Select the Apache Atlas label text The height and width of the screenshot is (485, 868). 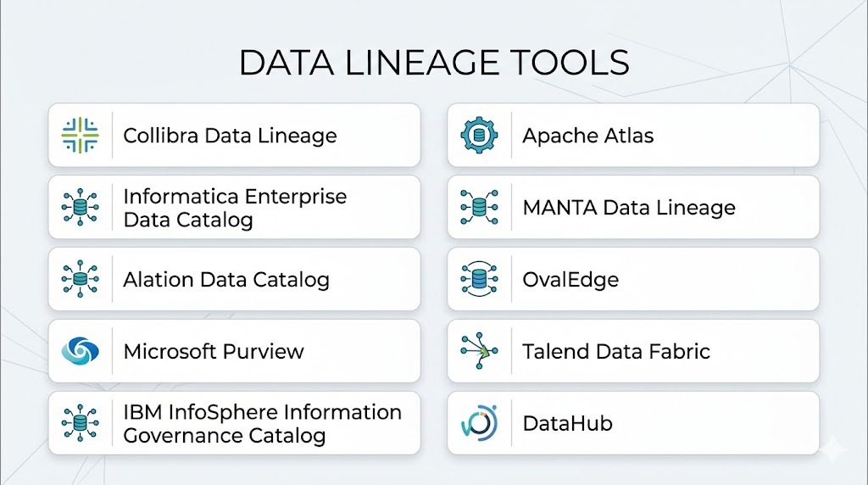click(587, 136)
